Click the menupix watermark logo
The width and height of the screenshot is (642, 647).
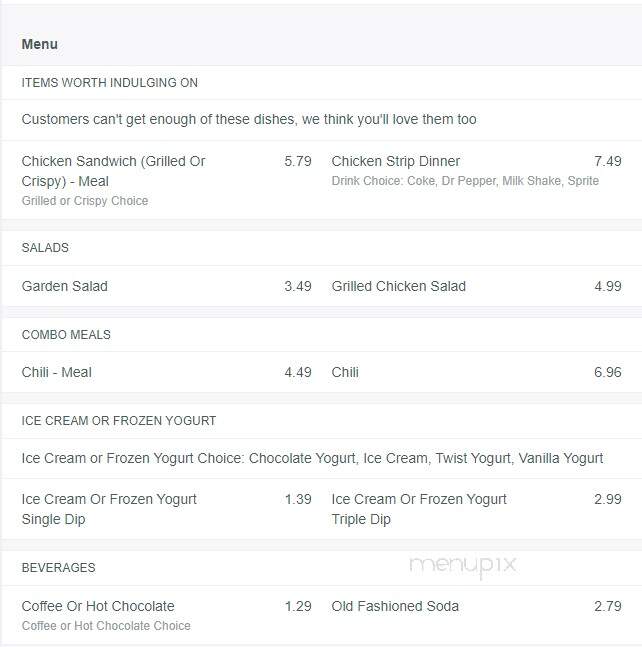[x=463, y=565]
